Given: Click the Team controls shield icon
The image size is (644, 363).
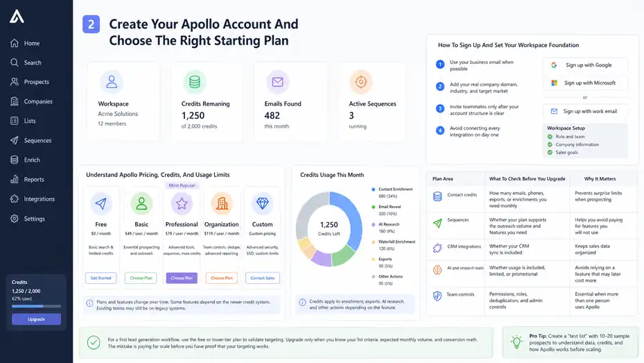Looking at the screenshot, I should (x=437, y=296).
